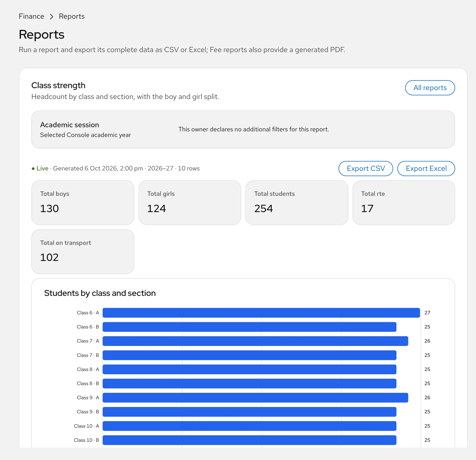Click the Class 9 · A bar
476x460 pixels.
[x=255, y=398]
